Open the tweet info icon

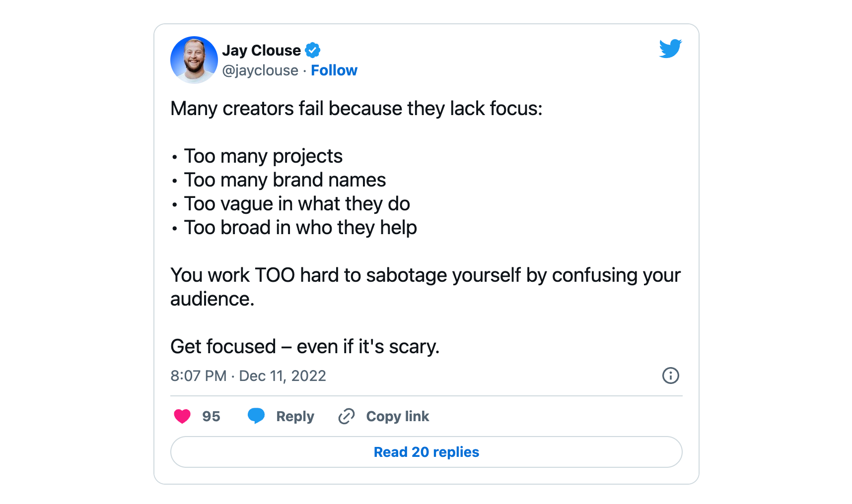(670, 376)
